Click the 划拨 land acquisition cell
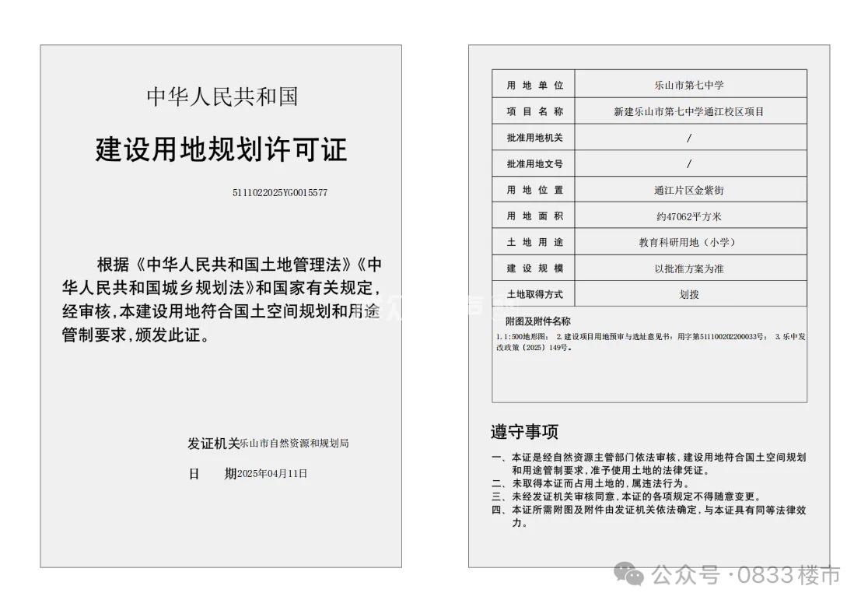 coord(689,294)
